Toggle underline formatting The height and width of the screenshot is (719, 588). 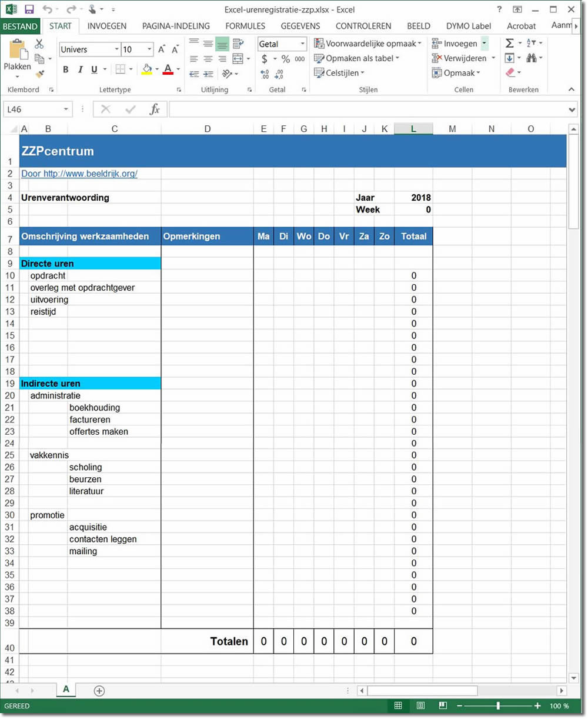click(94, 69)
